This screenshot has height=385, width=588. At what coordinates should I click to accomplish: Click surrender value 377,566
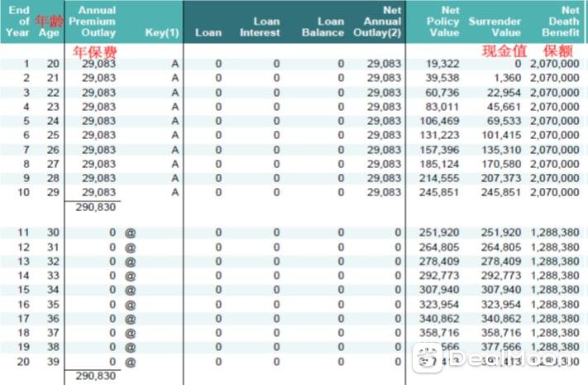click(x=501, y=347)
